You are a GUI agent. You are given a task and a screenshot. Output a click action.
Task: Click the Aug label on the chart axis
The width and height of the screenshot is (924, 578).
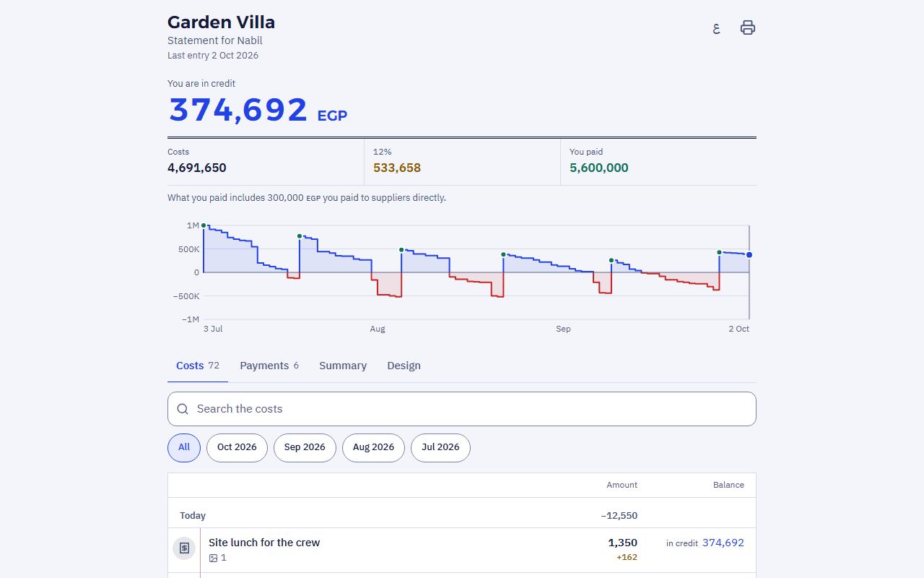(x=378, y=329)
